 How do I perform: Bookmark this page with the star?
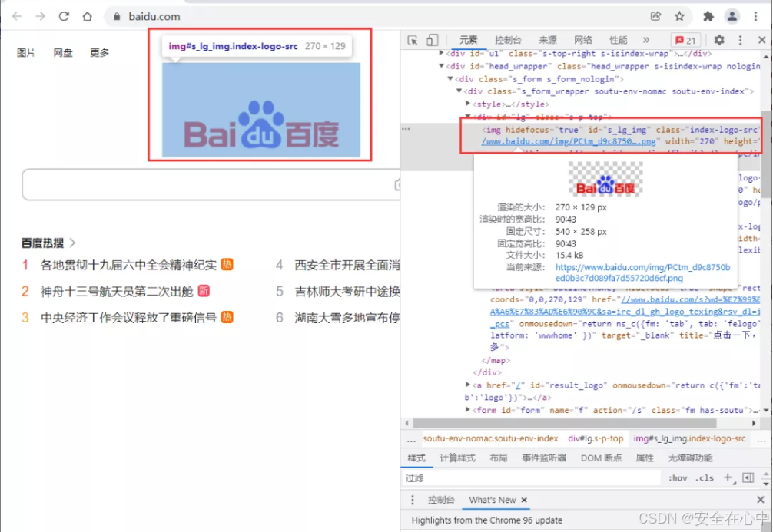(679, 16)
